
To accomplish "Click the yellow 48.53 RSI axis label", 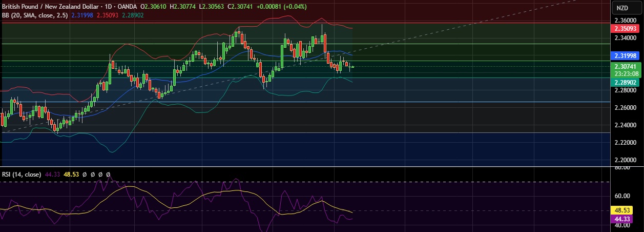I will [622, 210].
